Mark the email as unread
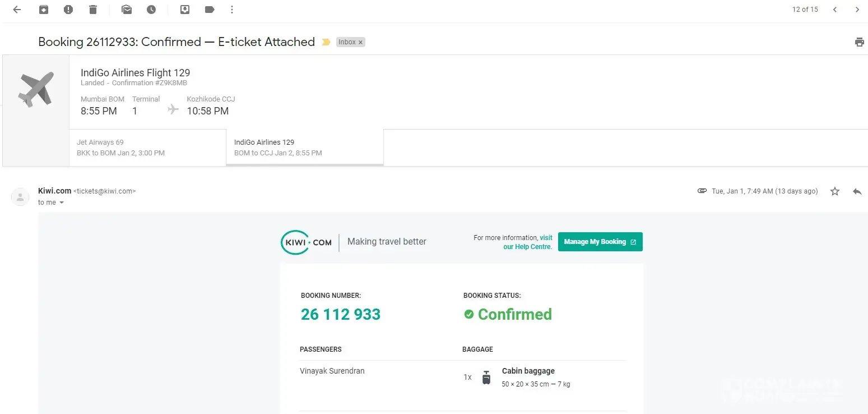The width and height of the screenshot is (868, 414). pyautogui.click(x=127, y=10)
